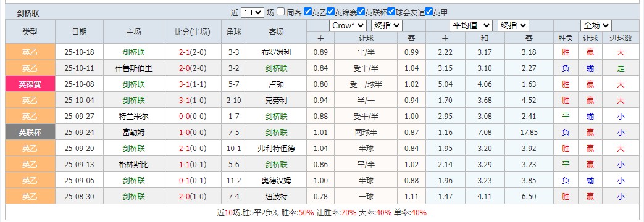Click the corner count 11-2
This screenshot has width=644, height=222.
point(233,180)
